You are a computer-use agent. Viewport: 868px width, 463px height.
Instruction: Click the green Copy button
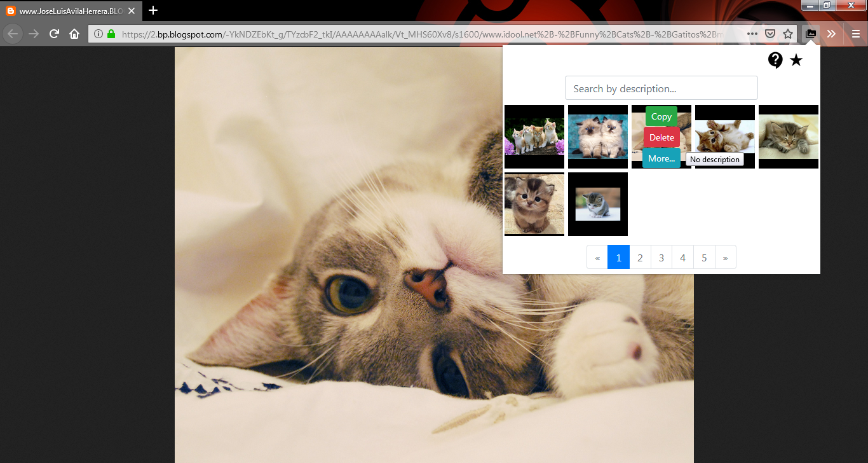pos(661,116)
